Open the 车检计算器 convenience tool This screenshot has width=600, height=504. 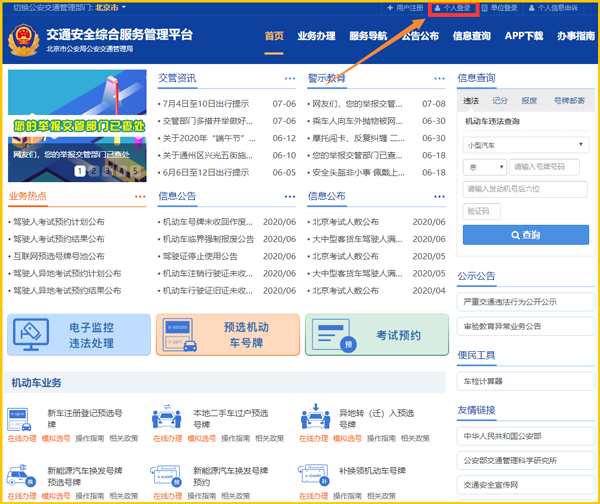click(x=483, y=380)
